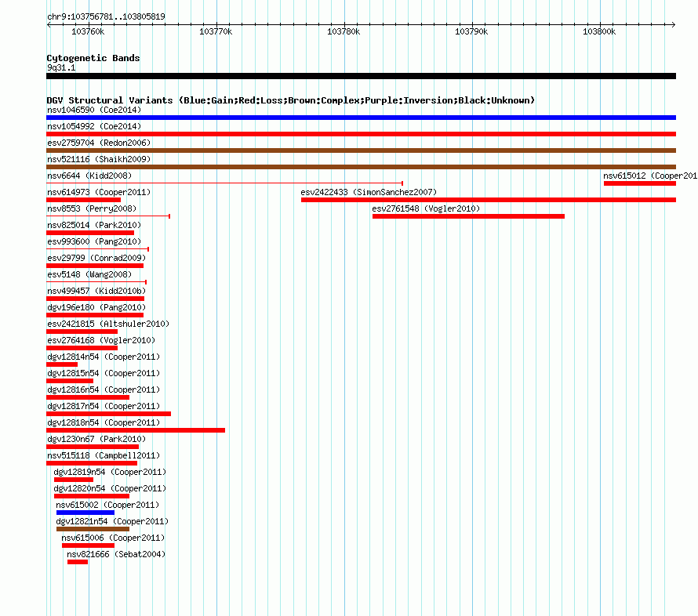The width and height of the screenshot is (698, 616).
Task: Open the dgv196e180 (Pang2010) label
Action: coord(96,307)
